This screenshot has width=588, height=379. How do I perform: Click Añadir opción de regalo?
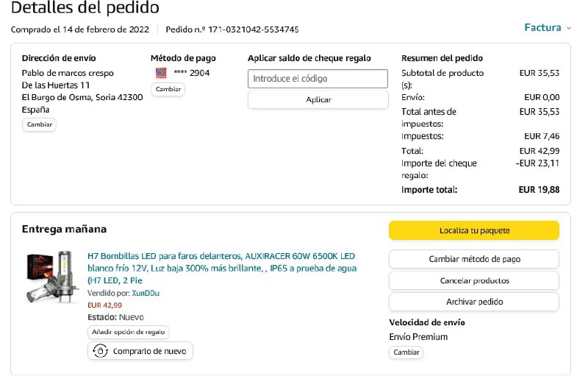pos(129,332)
